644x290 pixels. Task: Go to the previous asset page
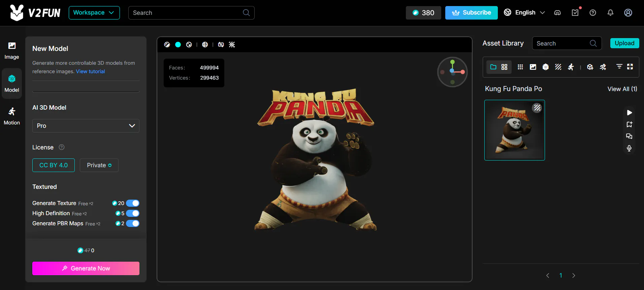click(x=548, y=275)
